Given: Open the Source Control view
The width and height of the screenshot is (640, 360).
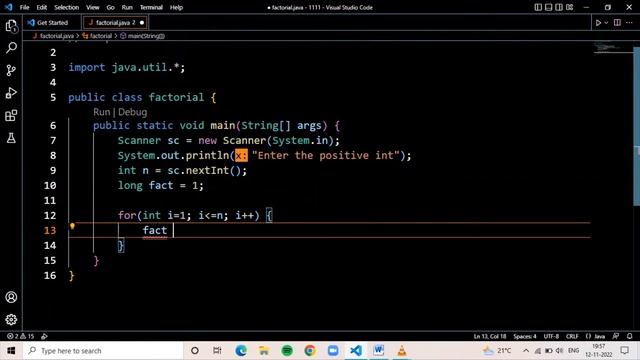Looking at the screenshot, I should (11, 70).
